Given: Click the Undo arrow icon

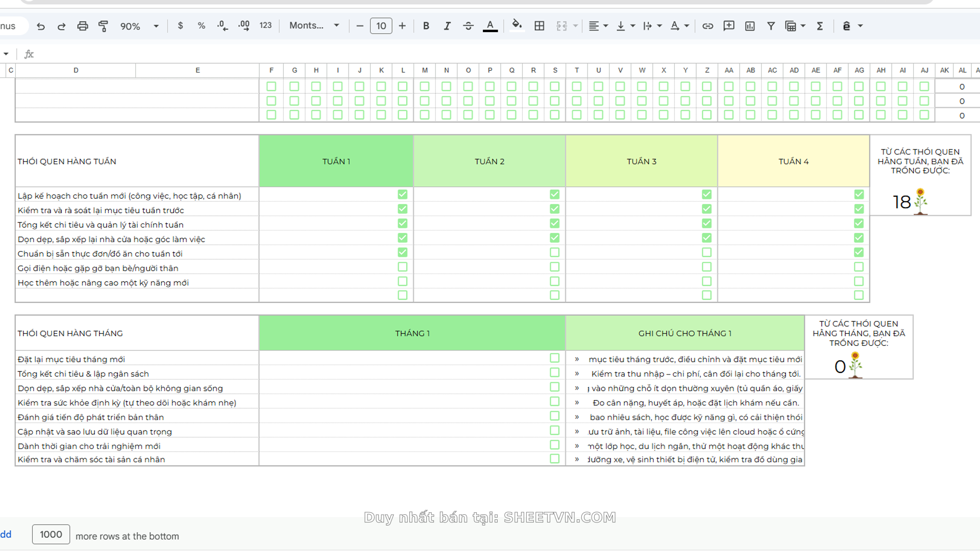Looking at the screenshot, I should 41,26.
